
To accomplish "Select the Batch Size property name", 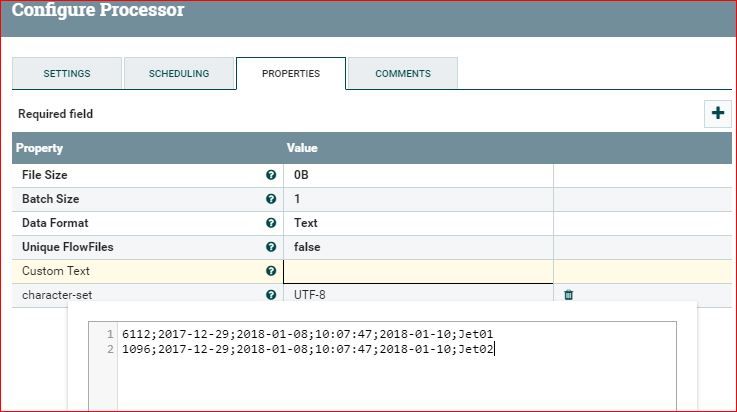I will 50,199.
